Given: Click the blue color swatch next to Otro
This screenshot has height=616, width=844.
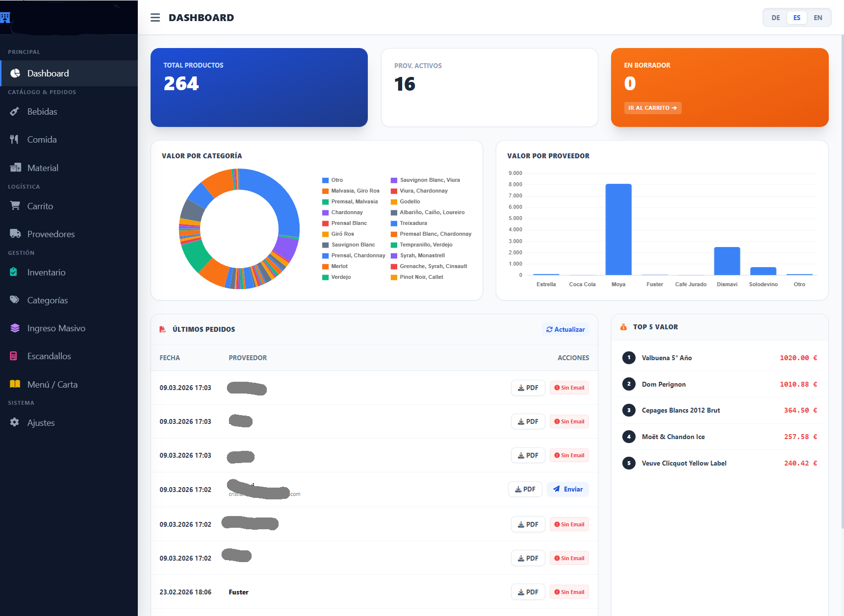Looking at the screenshot, I should 325,180.
